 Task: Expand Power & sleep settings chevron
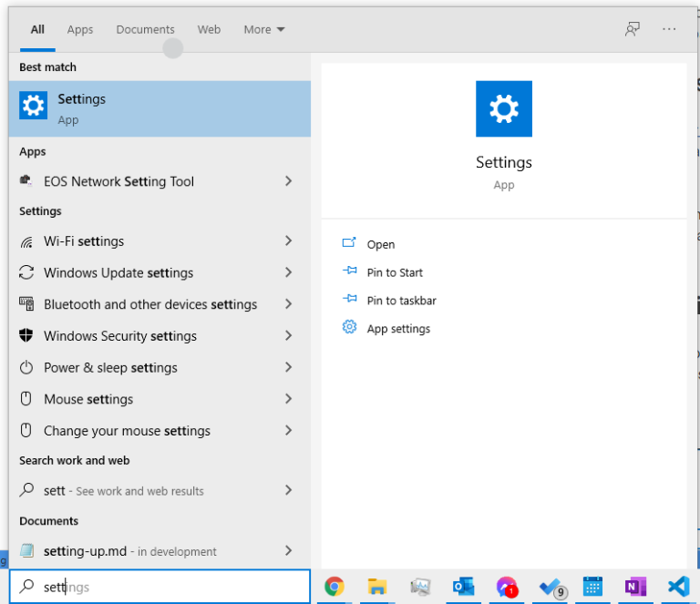(288, 367)
